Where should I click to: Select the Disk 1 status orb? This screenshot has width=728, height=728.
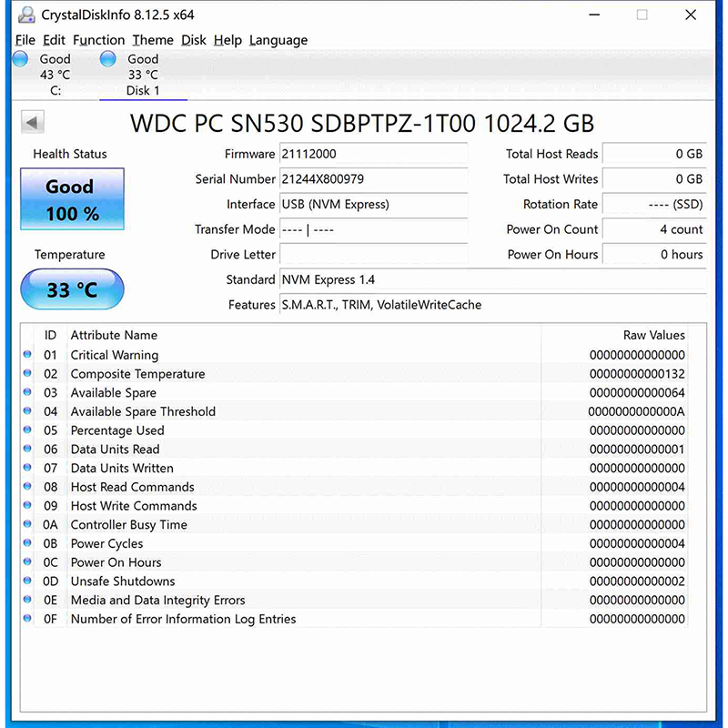tap(107, 59)
